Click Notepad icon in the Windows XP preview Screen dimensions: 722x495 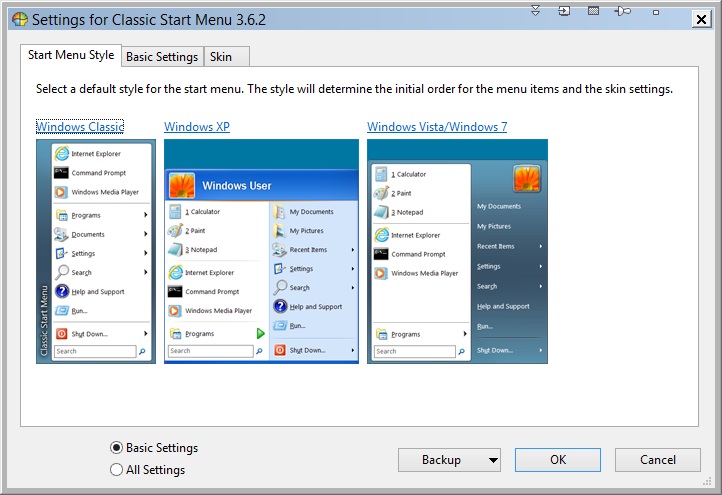click(175, 250)
